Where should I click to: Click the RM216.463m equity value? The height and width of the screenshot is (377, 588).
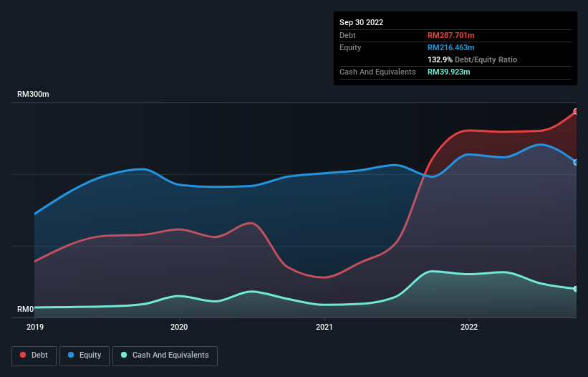point(450,47)
